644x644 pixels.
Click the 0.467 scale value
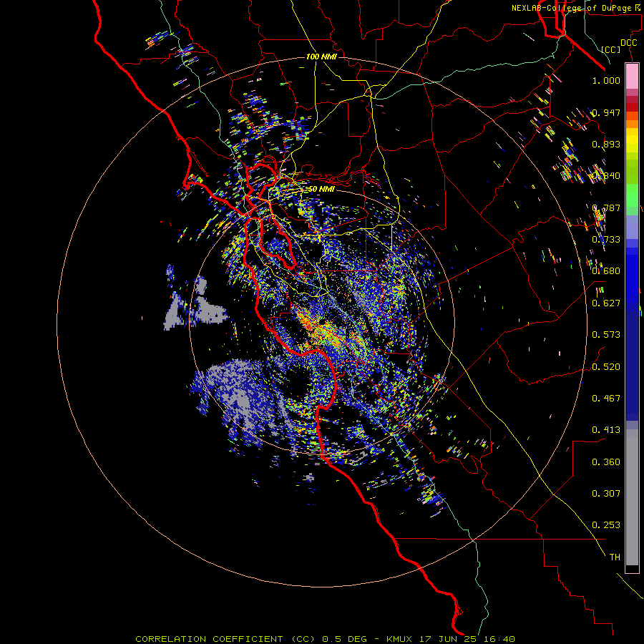coord(606,399)
